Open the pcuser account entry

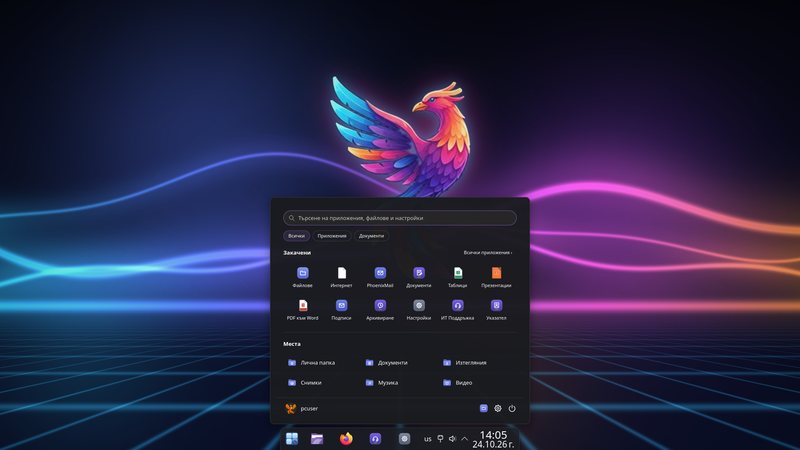click(302, 408)
